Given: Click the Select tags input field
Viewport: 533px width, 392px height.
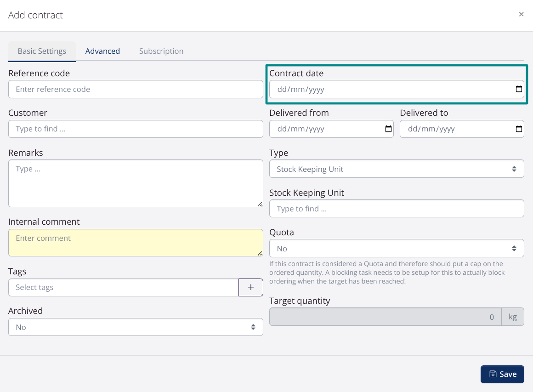Looking at the screenshot, I should click(x=123, y=287).
